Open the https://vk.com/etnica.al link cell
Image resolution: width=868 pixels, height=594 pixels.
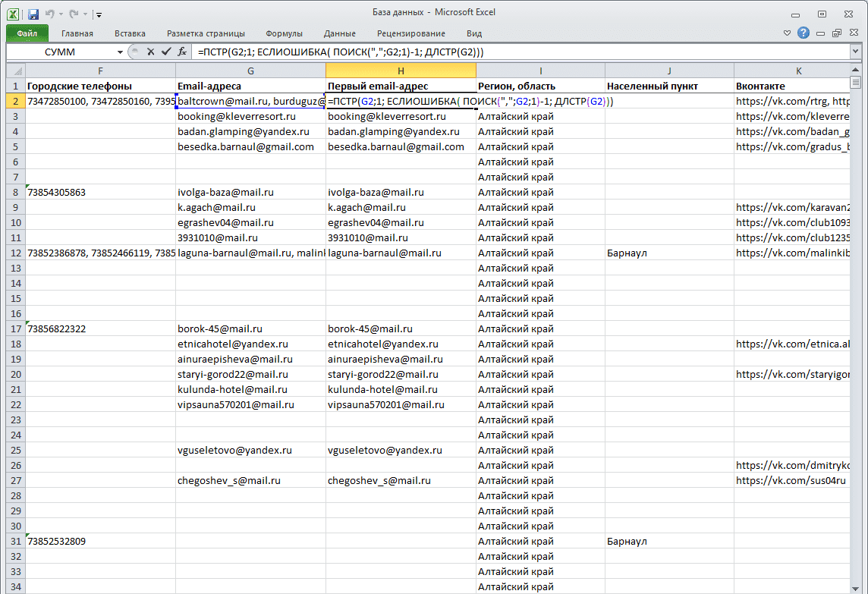(x=792, y=344)
